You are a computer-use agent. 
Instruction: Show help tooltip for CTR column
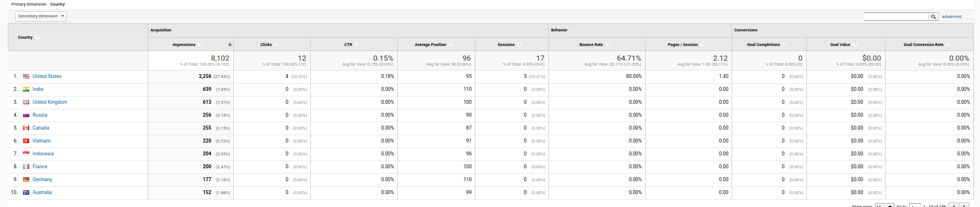tap(357, 44)
